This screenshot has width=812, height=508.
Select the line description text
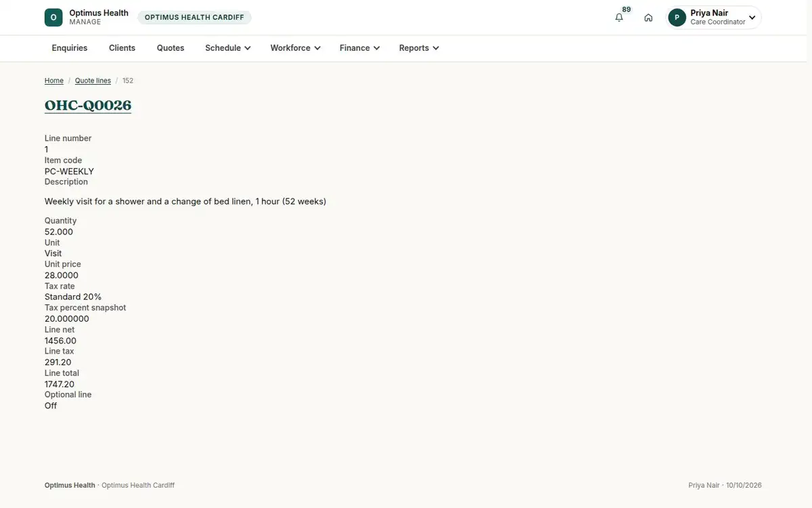pos(185,201)
